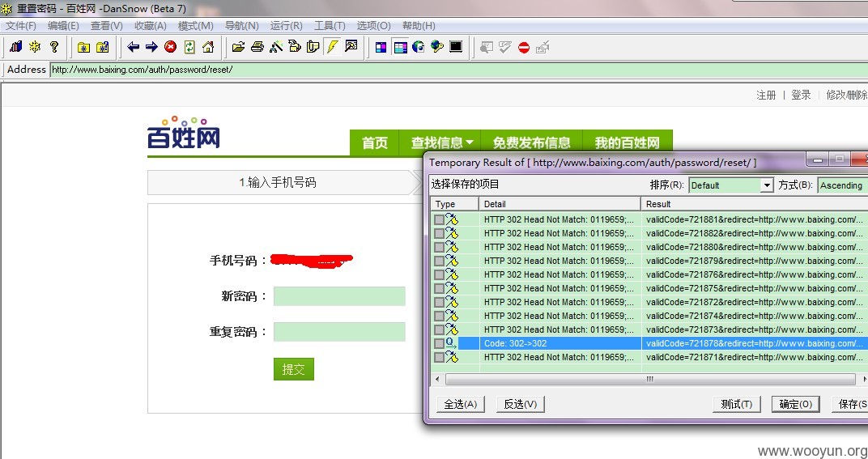Click the results list horizontal scrollbar
Viewport: 868px width, 459px height.
tap(650, 380)
